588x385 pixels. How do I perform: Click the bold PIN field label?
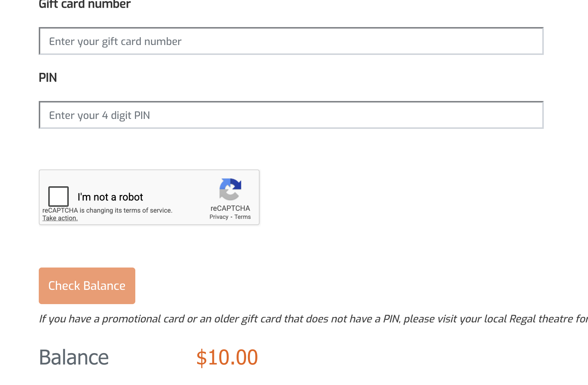(x=48, y=78)
